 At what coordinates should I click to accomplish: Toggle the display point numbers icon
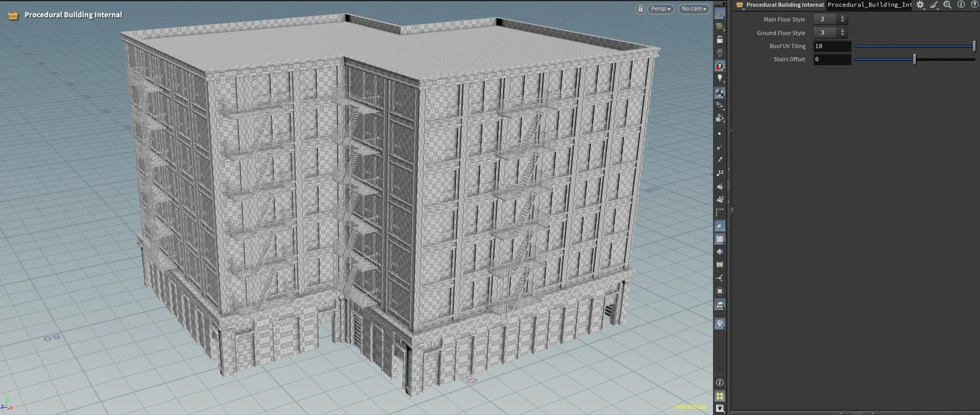(x=720, y=173)
